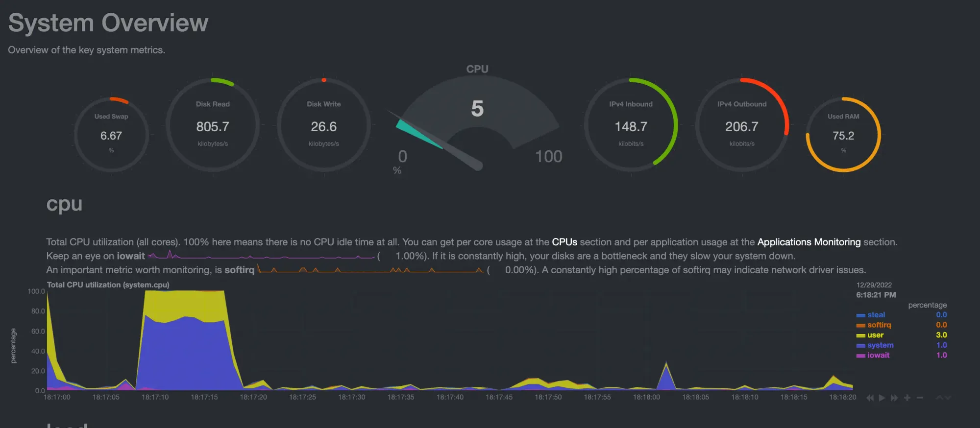Click the central CPU gauge value
The width and height of the screenshot is (980, 428).
tap(477, 109)
